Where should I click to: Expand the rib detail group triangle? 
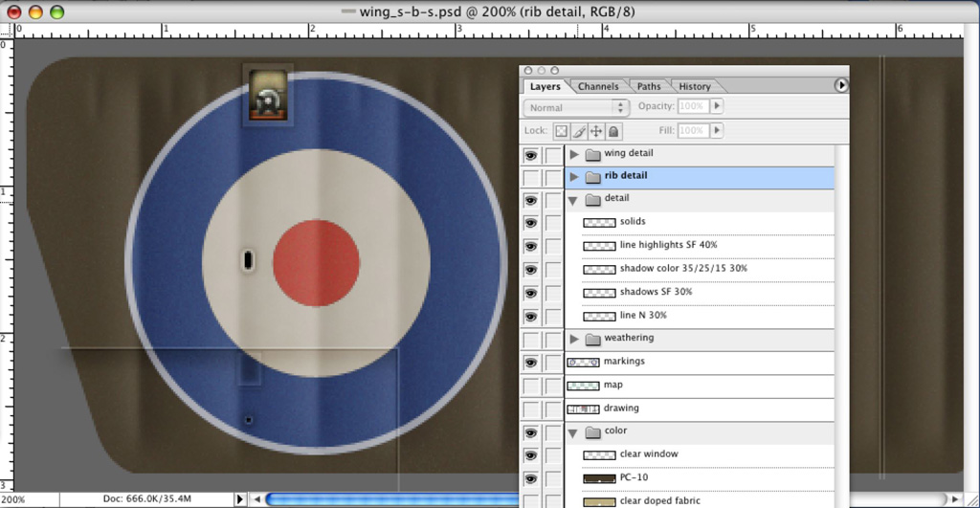pos(574,176)
